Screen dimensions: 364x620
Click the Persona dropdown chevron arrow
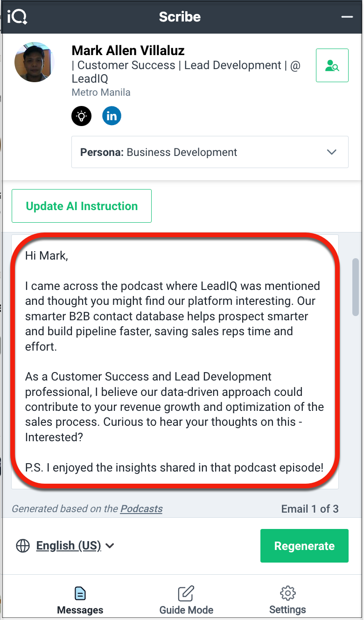[332, 152]
